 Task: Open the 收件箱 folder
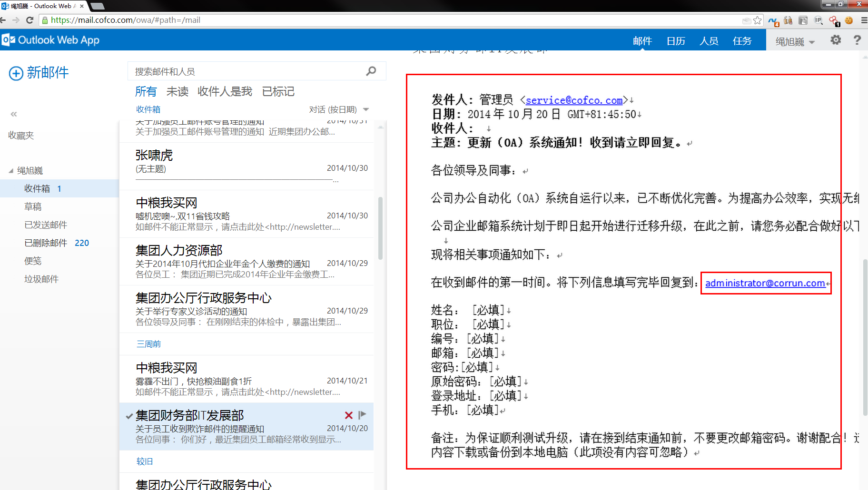(x=59, y=188)
